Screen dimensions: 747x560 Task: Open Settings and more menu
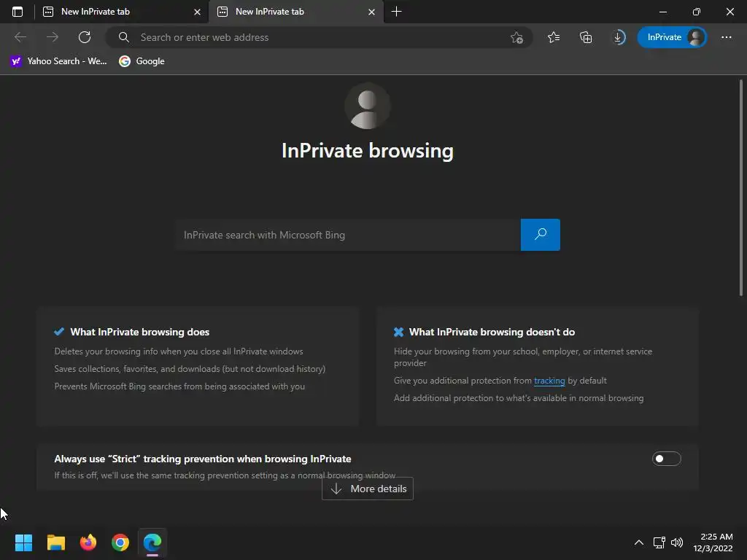pos(726,37)
